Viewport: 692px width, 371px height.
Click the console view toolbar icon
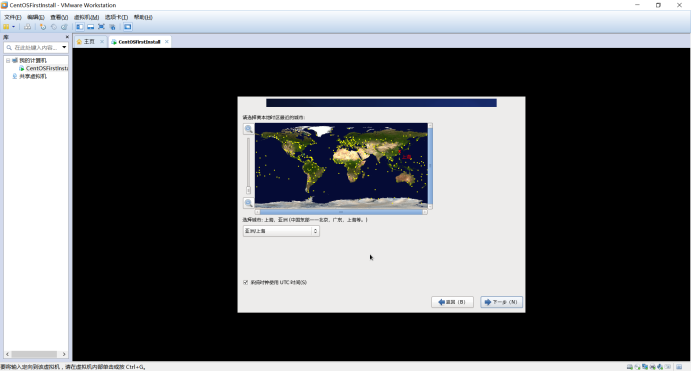(128, 27)
